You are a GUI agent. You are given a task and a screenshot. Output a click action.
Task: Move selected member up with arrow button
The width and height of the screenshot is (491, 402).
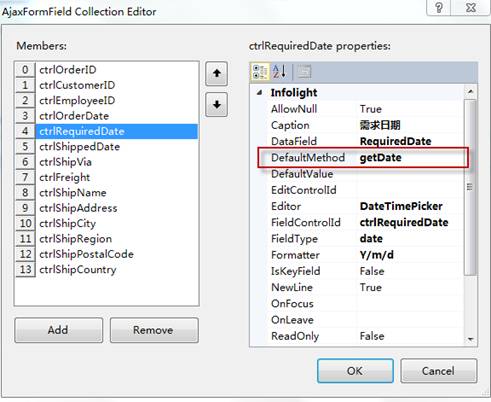(x=217, y=74)
